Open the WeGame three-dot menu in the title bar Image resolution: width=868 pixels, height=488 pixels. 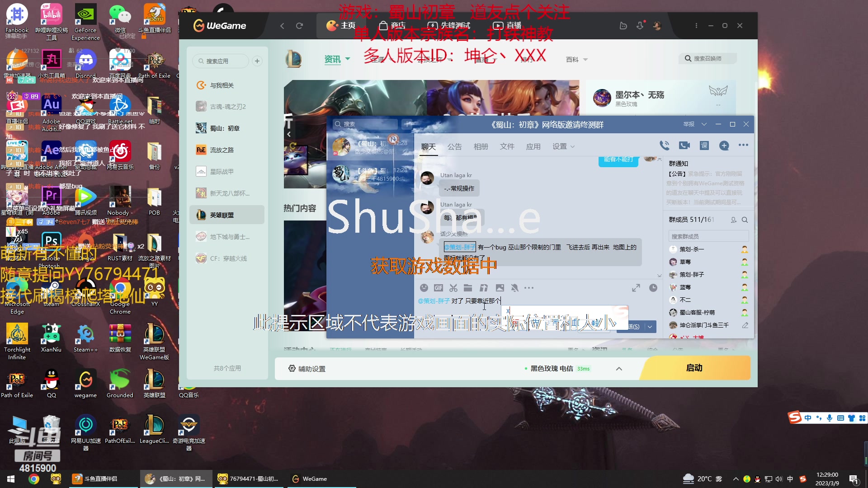coord(696,26)
